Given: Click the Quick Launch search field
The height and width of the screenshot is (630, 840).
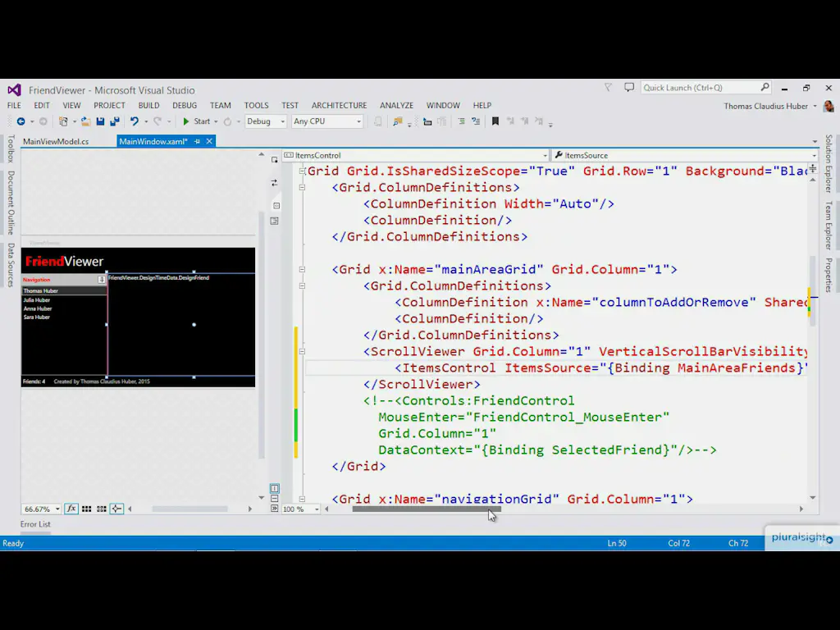Looking at the screenshot, I should pyautogui.click(x=706, y=87).
